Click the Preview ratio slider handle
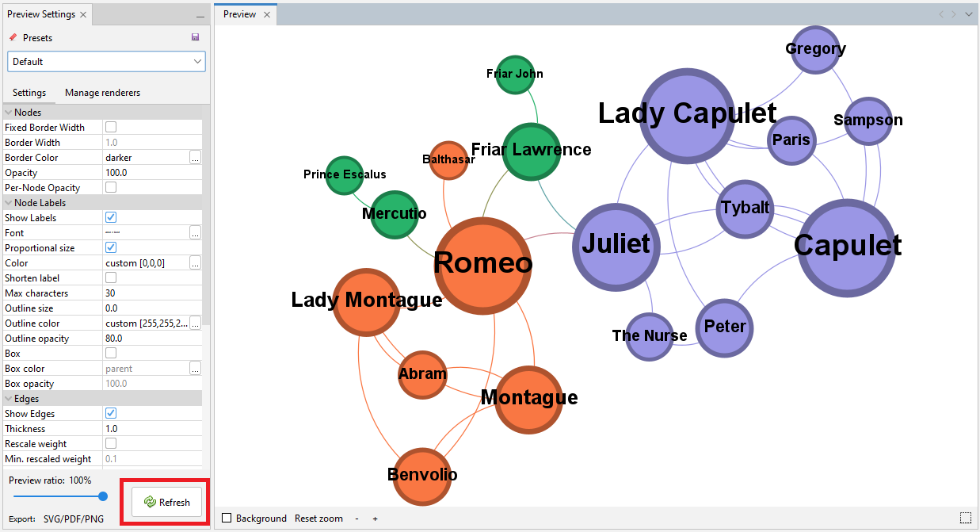Screen dimensions: 980x532 click(x=103, y=496)
